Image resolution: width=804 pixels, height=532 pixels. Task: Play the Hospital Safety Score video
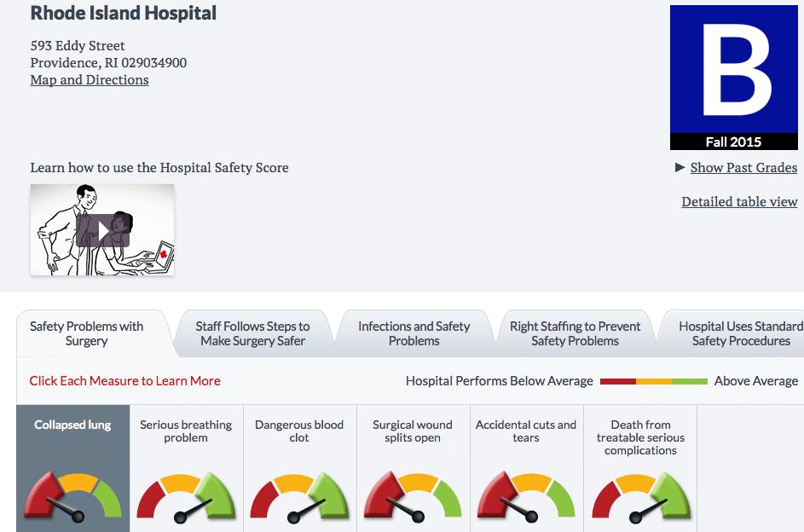102,230
